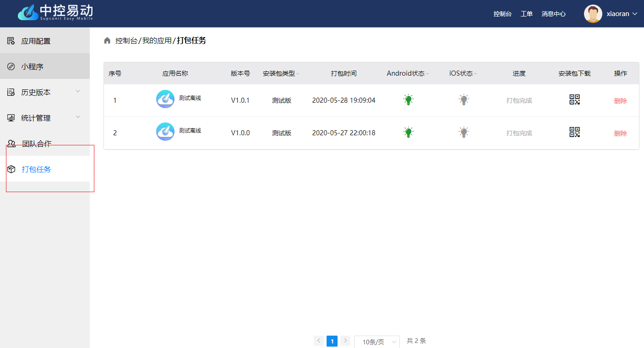Open the iOS状态 column filter
The image size is (644, 348).
pyautogui.click(x=475, y=74)
